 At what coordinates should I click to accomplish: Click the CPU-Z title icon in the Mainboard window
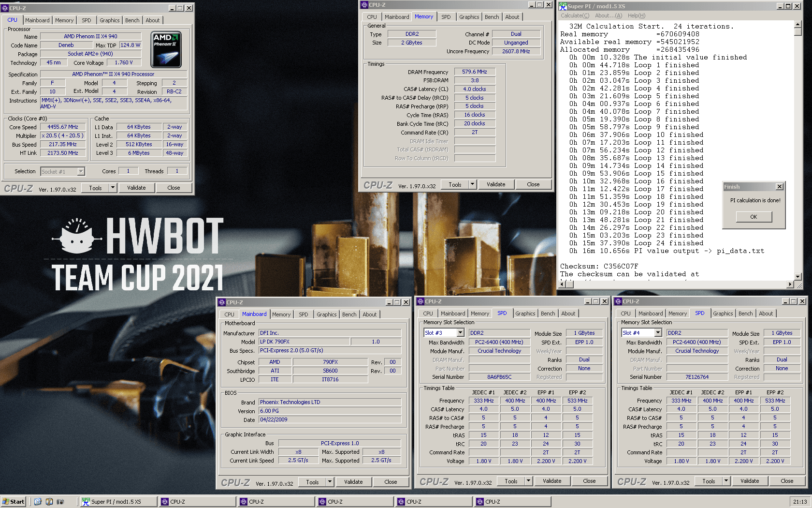click(x=222, y=302)
